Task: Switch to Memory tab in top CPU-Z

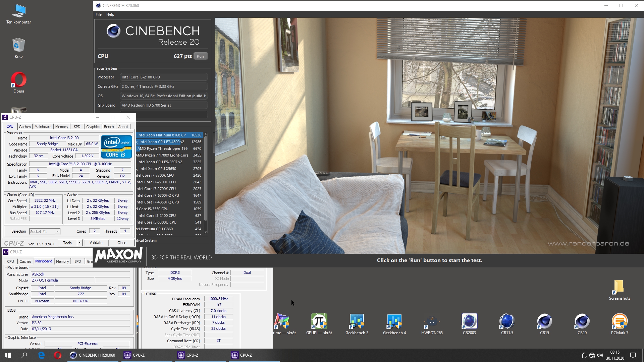Action: pos(62,127)
